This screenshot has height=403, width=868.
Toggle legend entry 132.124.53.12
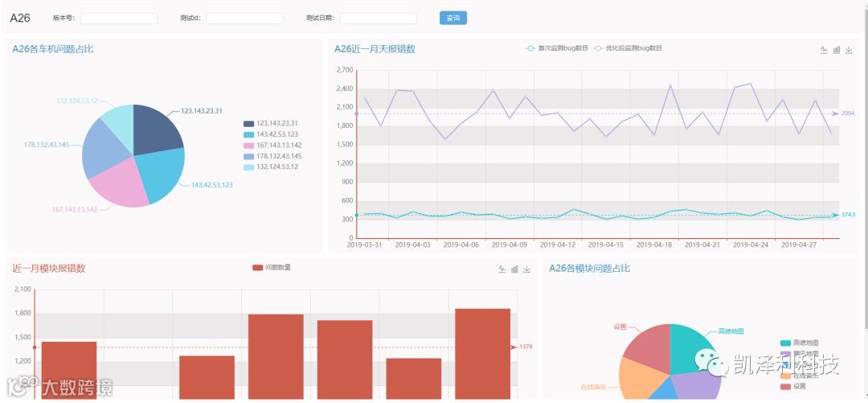pyautogui.click(x=270, y=167)
